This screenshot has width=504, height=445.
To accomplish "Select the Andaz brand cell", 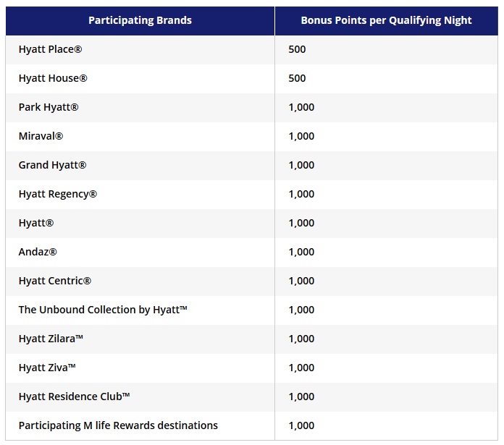I will (x=38, y=252).
